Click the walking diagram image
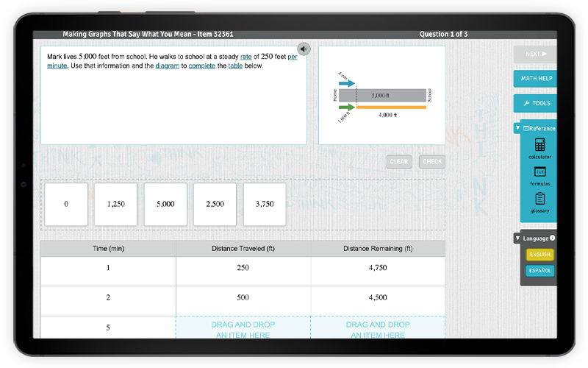Viewport: 588px width, 368px height. pos(381,97)
